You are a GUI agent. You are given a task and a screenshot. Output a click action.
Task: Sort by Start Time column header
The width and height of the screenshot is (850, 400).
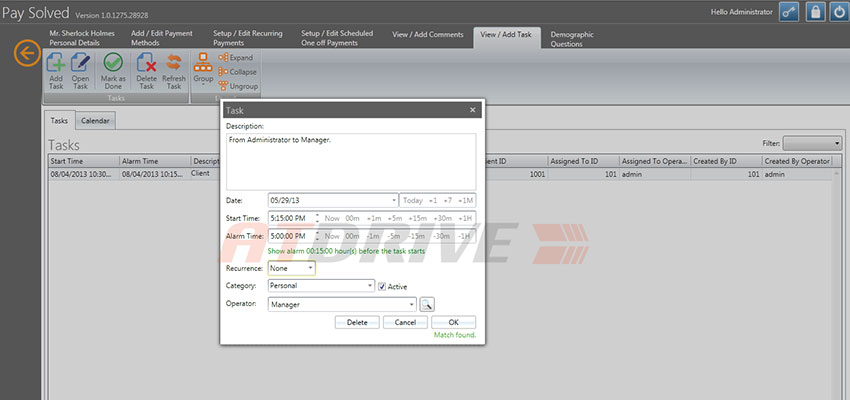pos(84,161)
